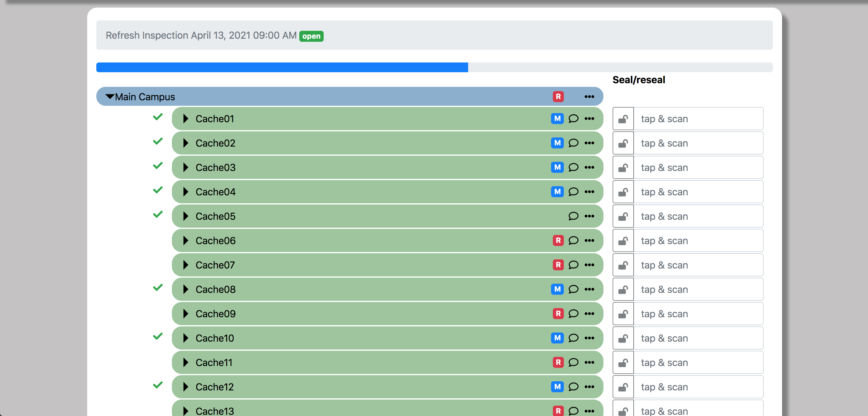Click the green checkmark next to Cache03
The image size is (868, 416).
[x=158, y=166]
